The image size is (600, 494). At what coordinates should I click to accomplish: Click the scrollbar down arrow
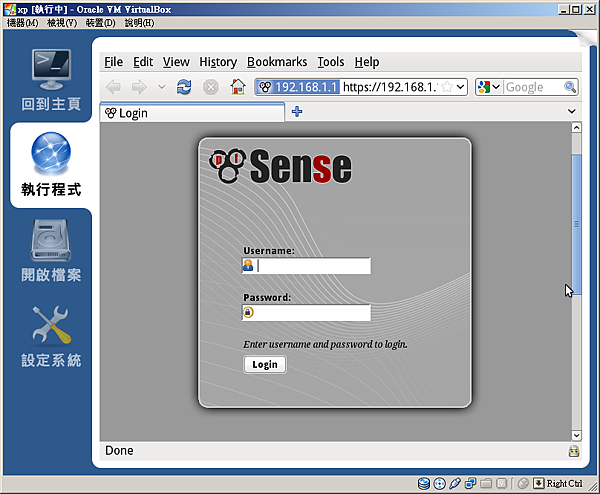click(576, 435)
